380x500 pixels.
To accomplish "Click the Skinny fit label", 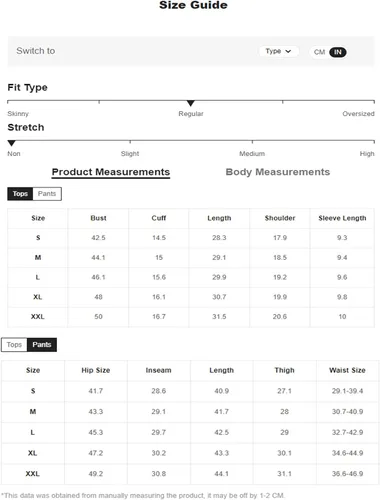I will [18, 114].
